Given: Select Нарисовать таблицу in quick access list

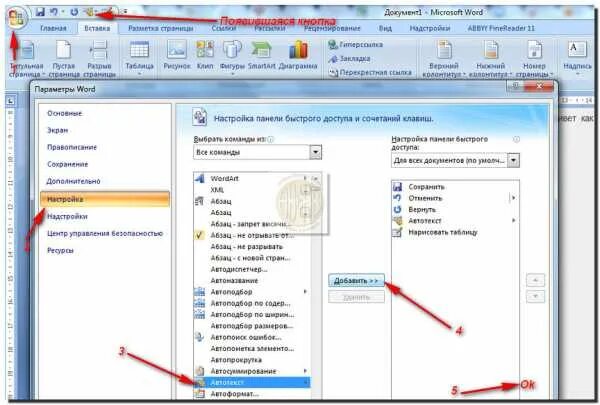Looking at the screenshot, I should point(455,232).
